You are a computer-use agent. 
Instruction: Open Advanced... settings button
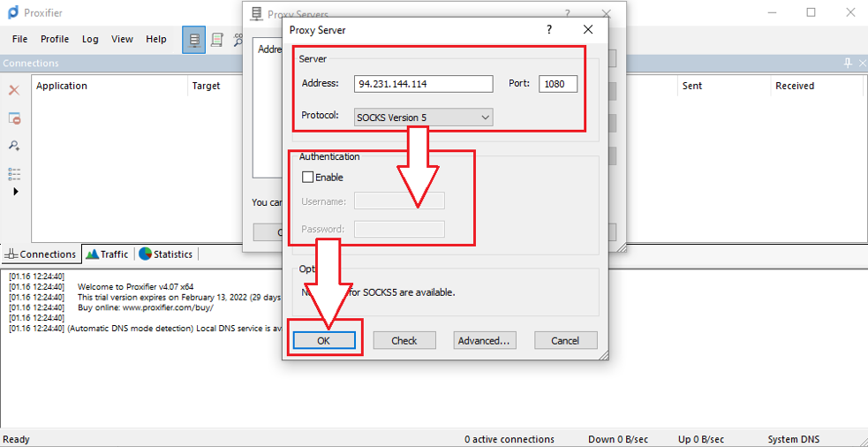click(x=485, y=341)
